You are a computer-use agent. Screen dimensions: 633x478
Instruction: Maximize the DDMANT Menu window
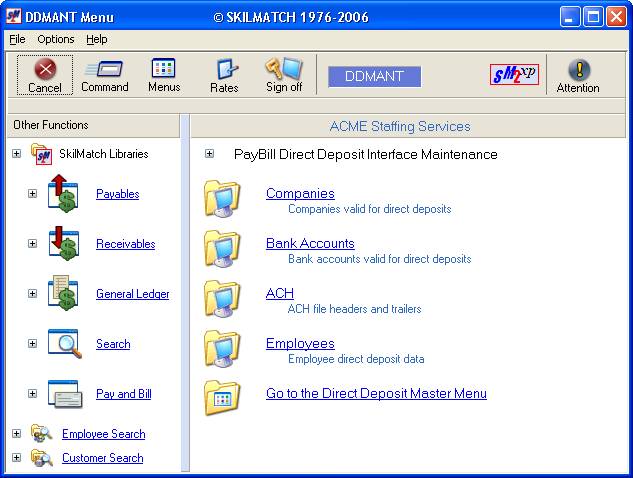(593, 17)
